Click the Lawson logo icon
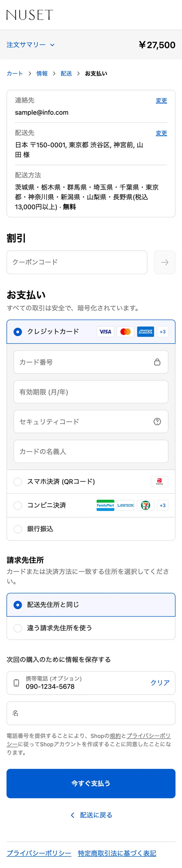This screenshot has height=868, width=182. coord(125,505)
